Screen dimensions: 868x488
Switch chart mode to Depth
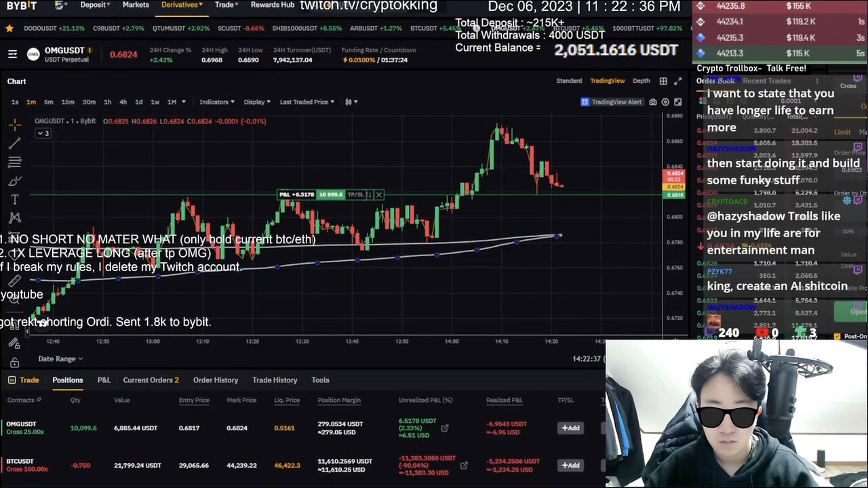[x=641, y=81]
